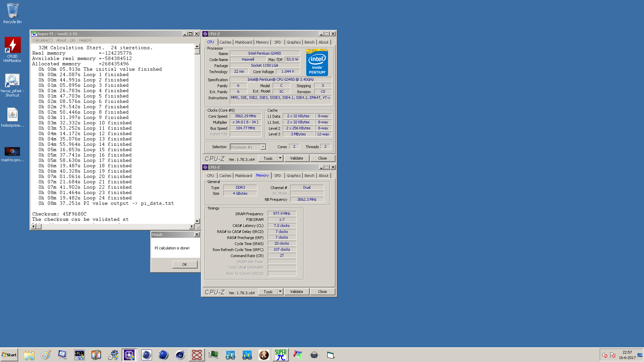The image size is (644, 362).
Task: Open the green graph monitor taskbar icon
Action: pos(214,355)
